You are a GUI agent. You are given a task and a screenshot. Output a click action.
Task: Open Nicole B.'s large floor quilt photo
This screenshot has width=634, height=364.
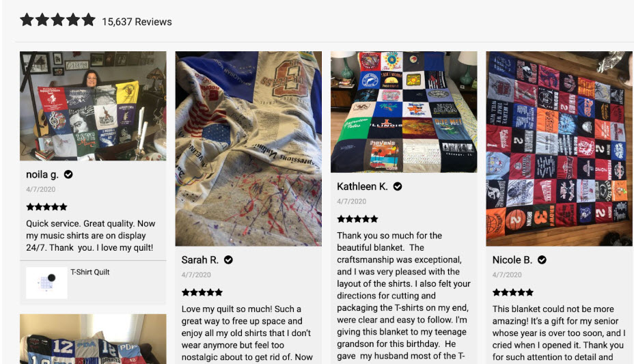pos(560,149)
